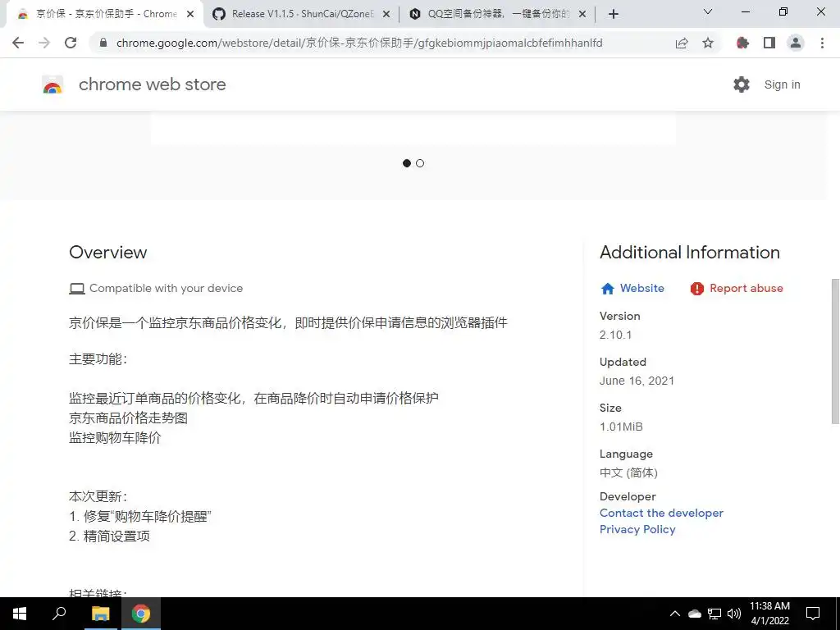Open Contact the developer link
Screen dimensions: 840x630
pyautogui.click(x=662, y=514)
